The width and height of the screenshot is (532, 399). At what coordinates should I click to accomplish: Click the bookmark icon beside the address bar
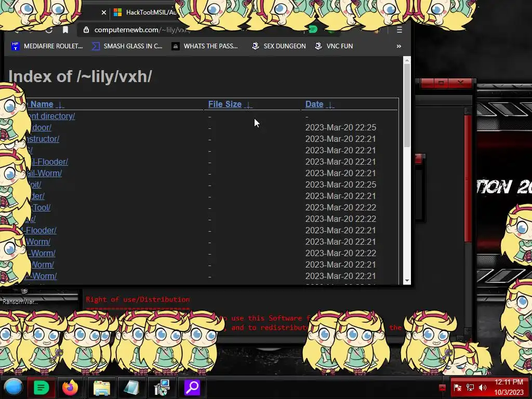[65, 30]
